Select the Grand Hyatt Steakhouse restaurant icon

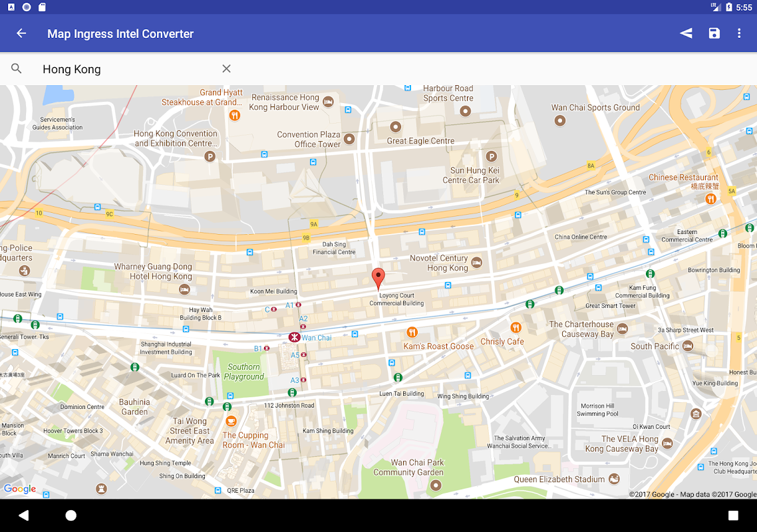pyautogui.click(x=235, y=115)
